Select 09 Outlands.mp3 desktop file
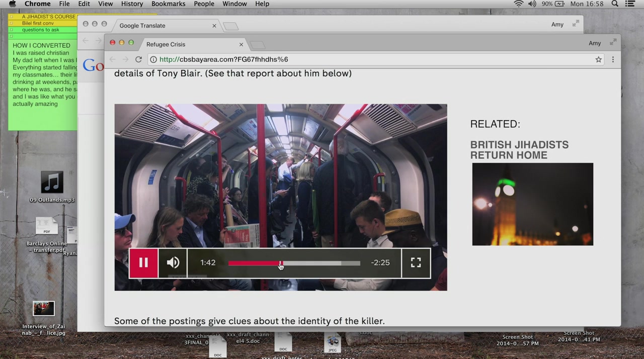Image resolution: width=644 pixels, height=359 pixels. [52, 183]
